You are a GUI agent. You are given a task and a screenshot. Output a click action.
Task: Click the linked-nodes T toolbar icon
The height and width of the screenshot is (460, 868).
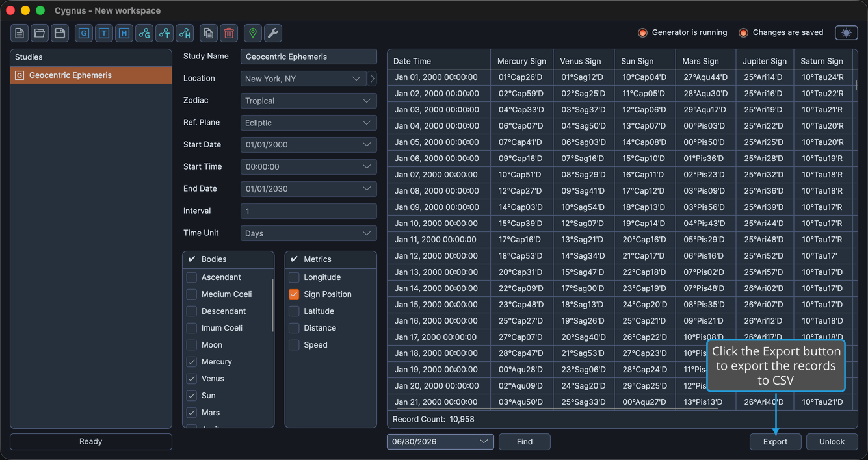pos(164,33)
